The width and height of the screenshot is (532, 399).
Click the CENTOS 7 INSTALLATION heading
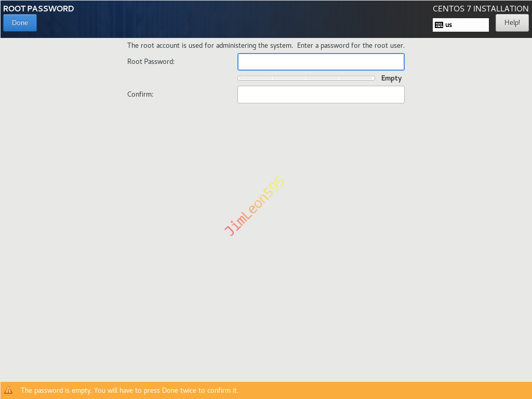coord(480,9)
